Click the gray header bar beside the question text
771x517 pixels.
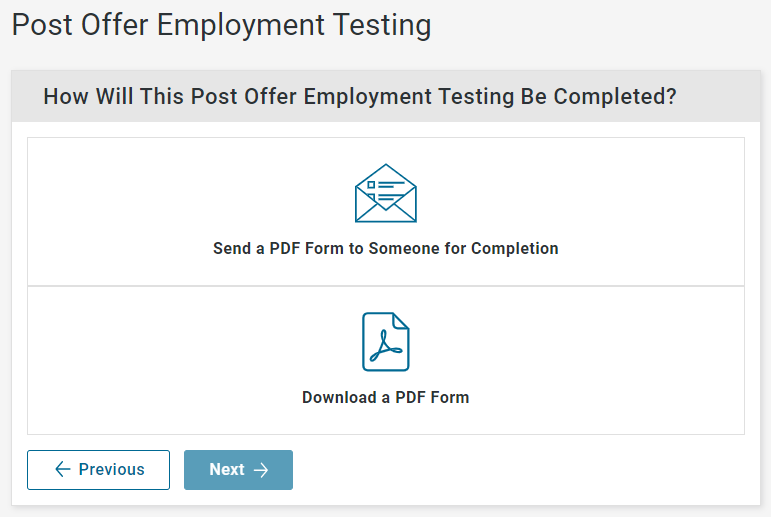(718, 96)
